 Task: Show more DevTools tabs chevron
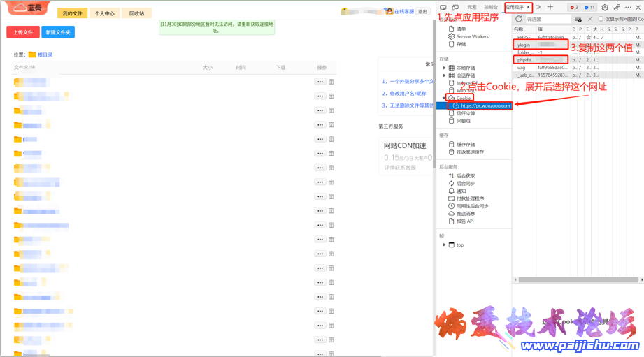[x=538, y=7]
